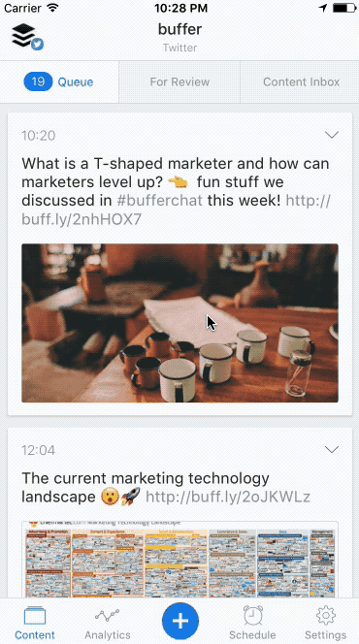The height and width of the screenshot is (644, 359).
Task: Open the buff.ly/2oJKWLz link
Action: pos(228,497)
